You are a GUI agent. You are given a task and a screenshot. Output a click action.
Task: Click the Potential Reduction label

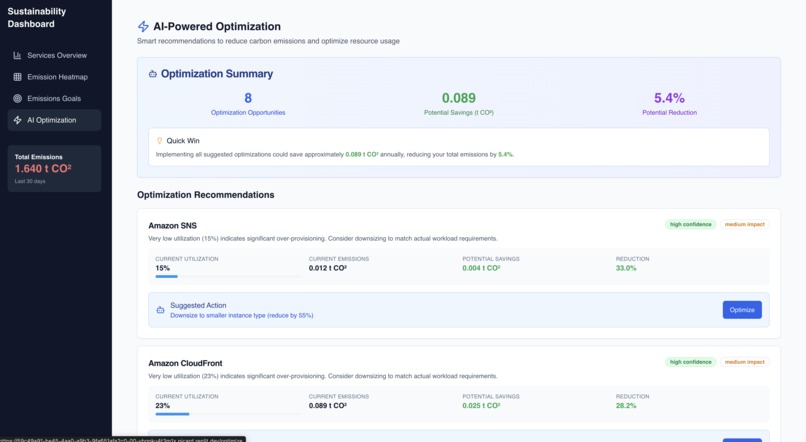click(x=669, y=113)
